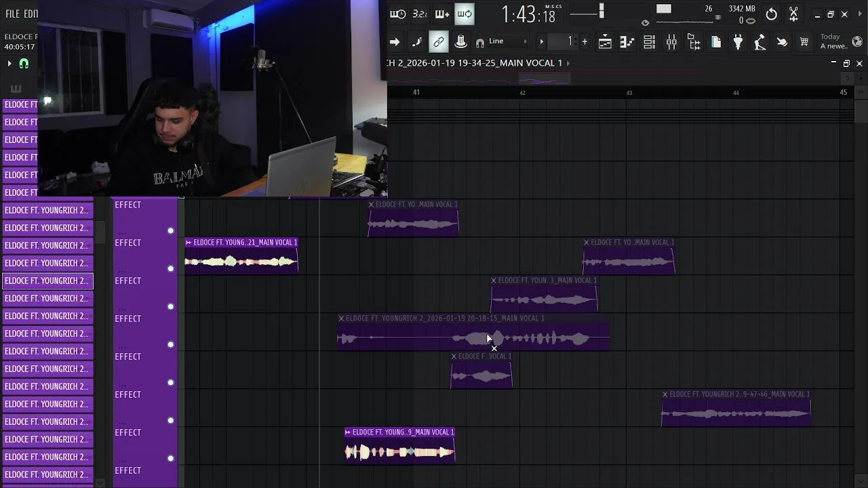Image resolution: width=868 pixels, height=488 pixels.
Task: Click the pattern number 1 field
Action: [564, 42]
